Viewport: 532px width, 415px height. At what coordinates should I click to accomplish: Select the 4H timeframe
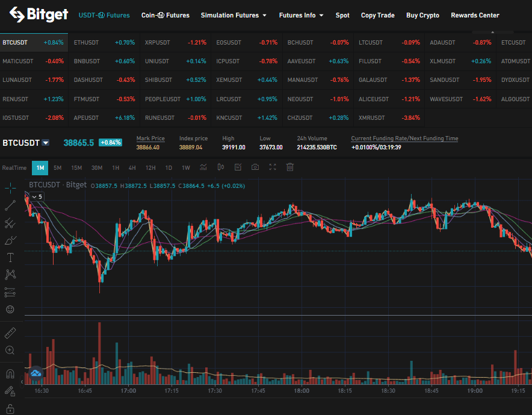coord(132,168)
